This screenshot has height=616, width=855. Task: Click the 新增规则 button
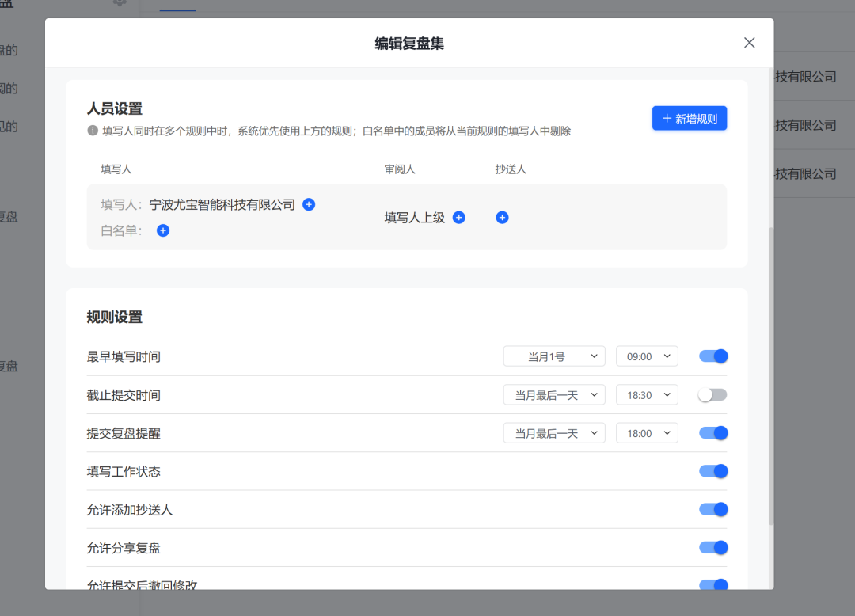pyautogui.click(x=690, y=116)
